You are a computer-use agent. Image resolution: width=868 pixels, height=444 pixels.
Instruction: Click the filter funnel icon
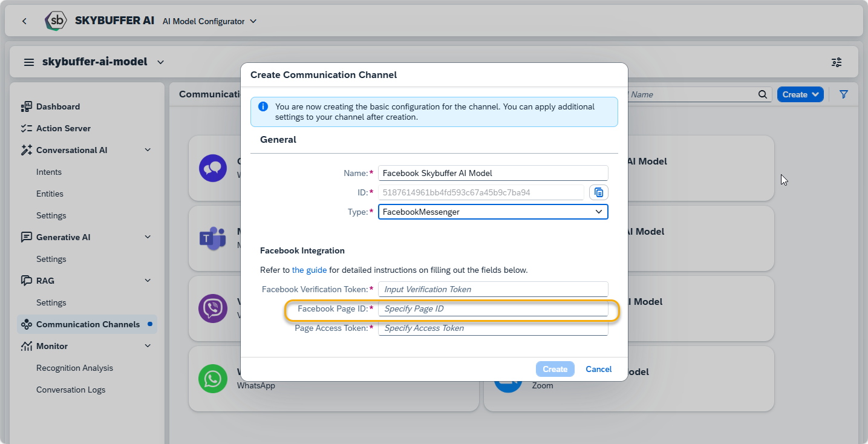tap(844, 94)
